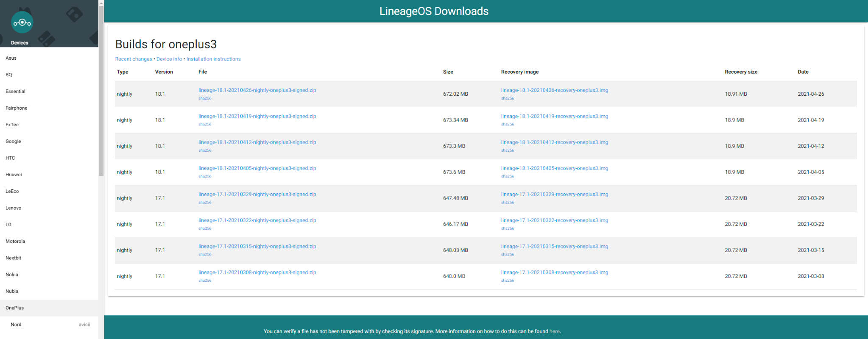Download lineage-17.1-20210315-nightly-oneplus3-signed.zip
Image resolution: width=868 pixels, height=339 pixels.
point(257,246)
